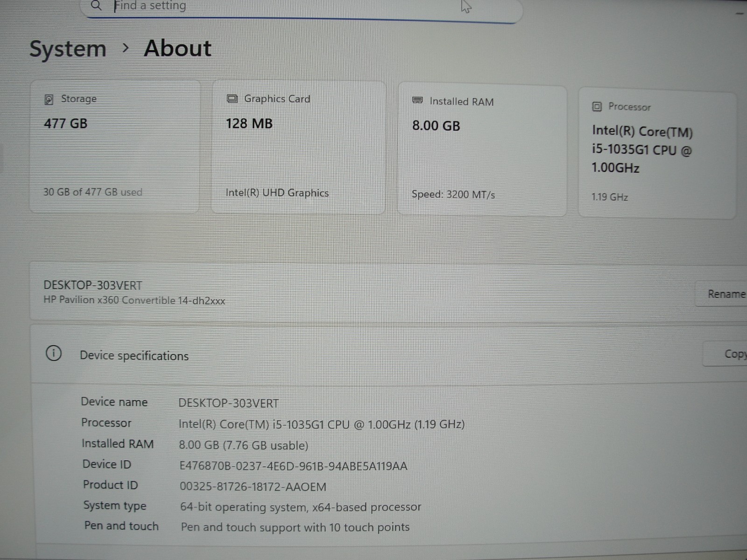Screen dimensions: 747x560
Task: Select Product ID value 00325-81726-18172-AAOEM
Action: (x=253, y=487)
